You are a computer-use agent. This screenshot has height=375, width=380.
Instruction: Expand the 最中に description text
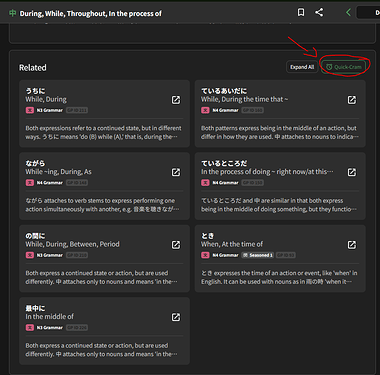click(x=102, y=350)
